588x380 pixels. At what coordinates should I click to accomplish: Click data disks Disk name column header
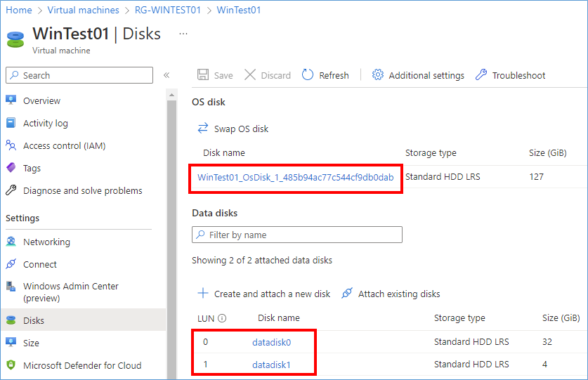tap(279, 318)
